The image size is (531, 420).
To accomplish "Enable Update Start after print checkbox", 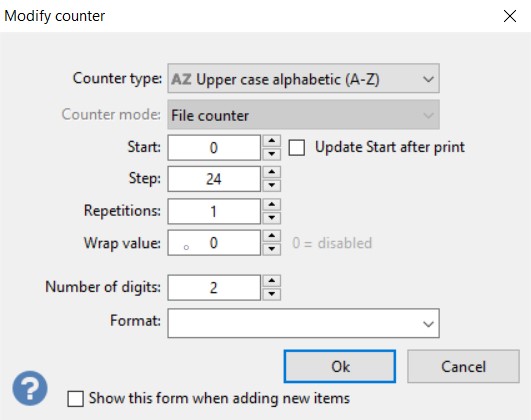I will click(x=297, y=148).
